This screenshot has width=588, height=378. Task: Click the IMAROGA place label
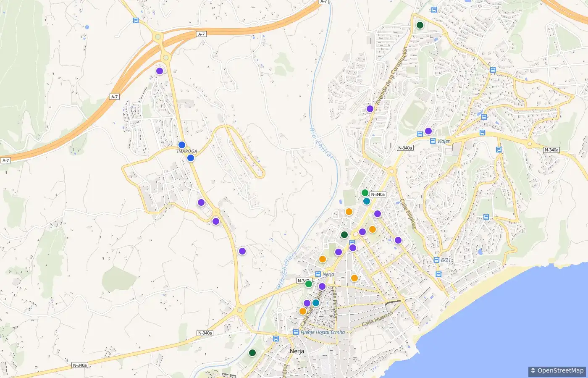click(x=187, y=151)
